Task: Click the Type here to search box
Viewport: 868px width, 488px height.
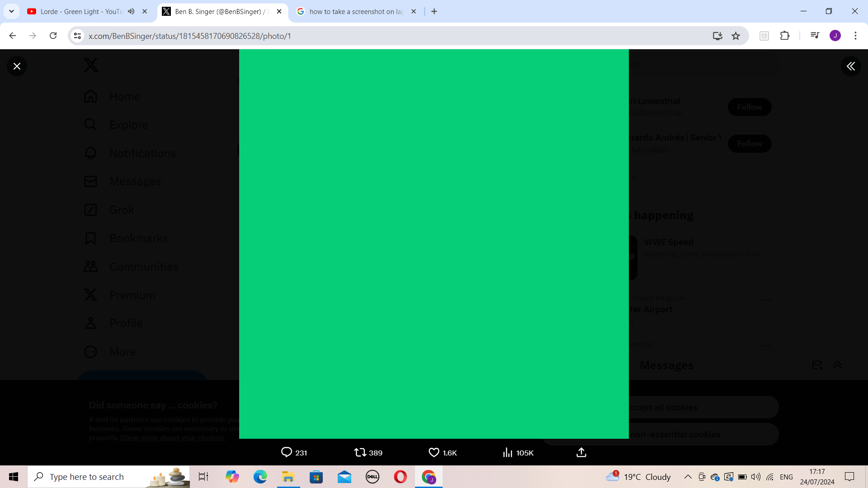Action: [x=108, y=477]
